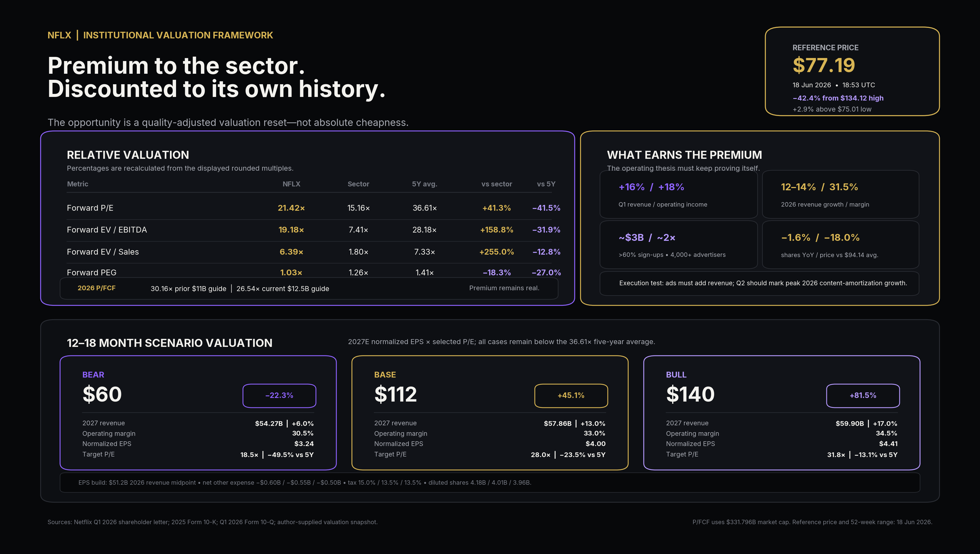
Task: Select the Forward P/E row label
Action: click(x=90, y=208)
